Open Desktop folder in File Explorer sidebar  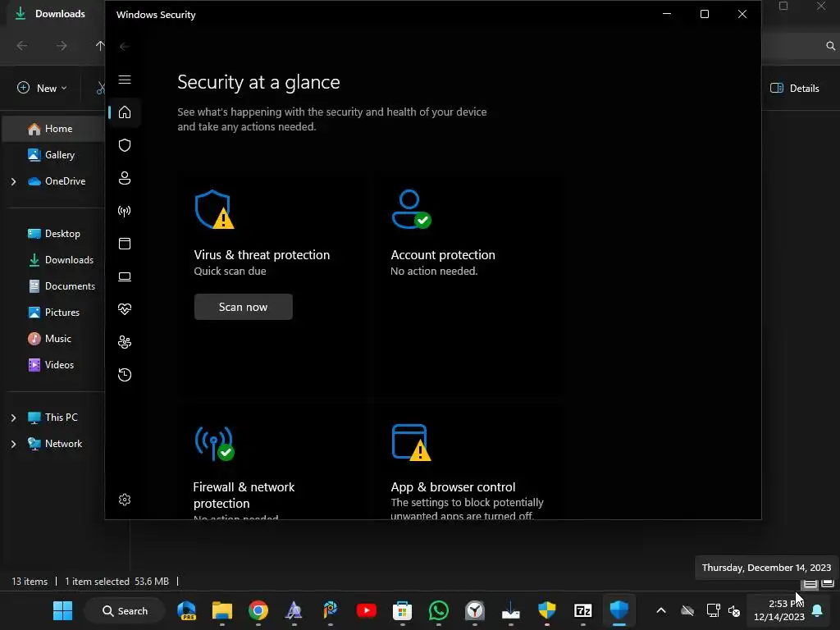pyautogui.click(x=53, y=234)
